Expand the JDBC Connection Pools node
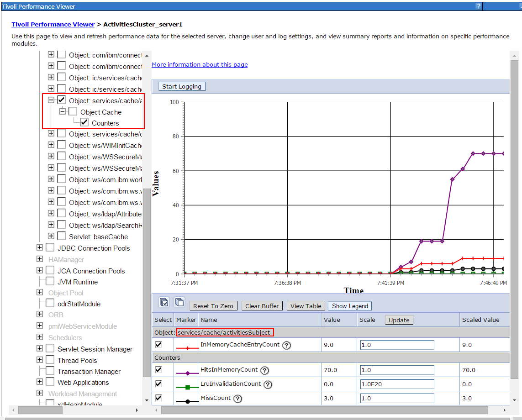This screenshot has width=522, height=420. tap(40, 248)
